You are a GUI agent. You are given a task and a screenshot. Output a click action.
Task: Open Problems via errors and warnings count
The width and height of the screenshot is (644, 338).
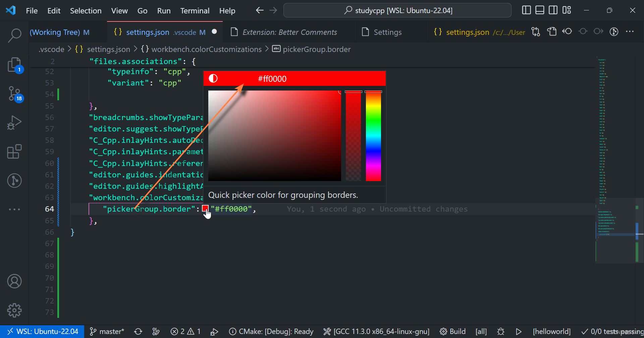[x=185, y=331]
